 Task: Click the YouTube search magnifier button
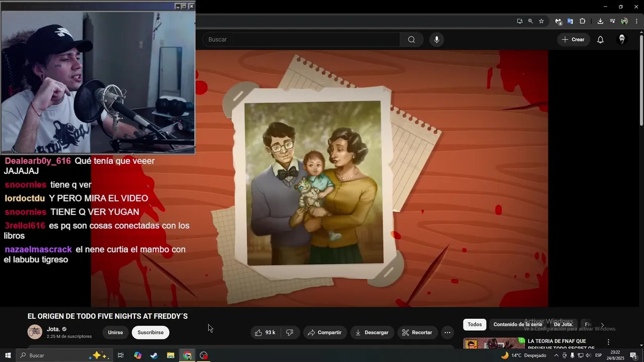[412, 40]
